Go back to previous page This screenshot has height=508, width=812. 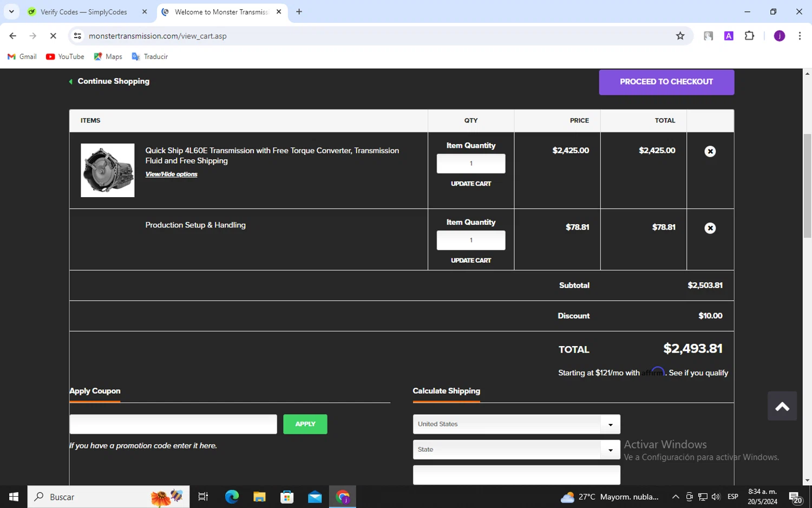click(x=13, y=36)
